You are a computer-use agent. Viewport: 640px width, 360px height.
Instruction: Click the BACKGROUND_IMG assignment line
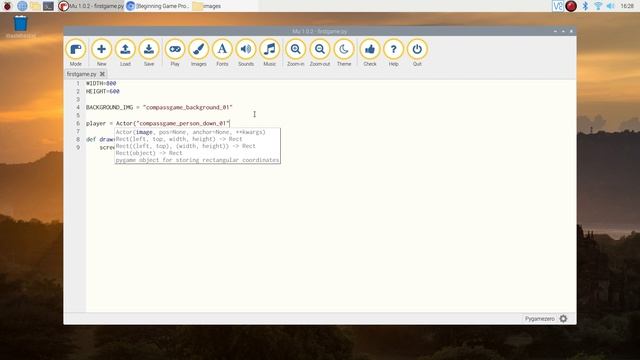click(x=159, y=107)
